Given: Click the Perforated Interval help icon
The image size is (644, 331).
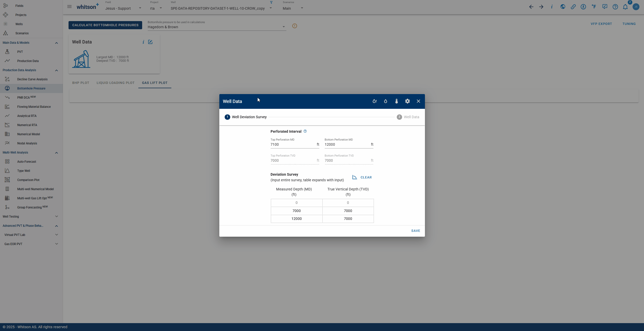Looking at the screenshot, I should pyautogui.click(x=305, y=131).
